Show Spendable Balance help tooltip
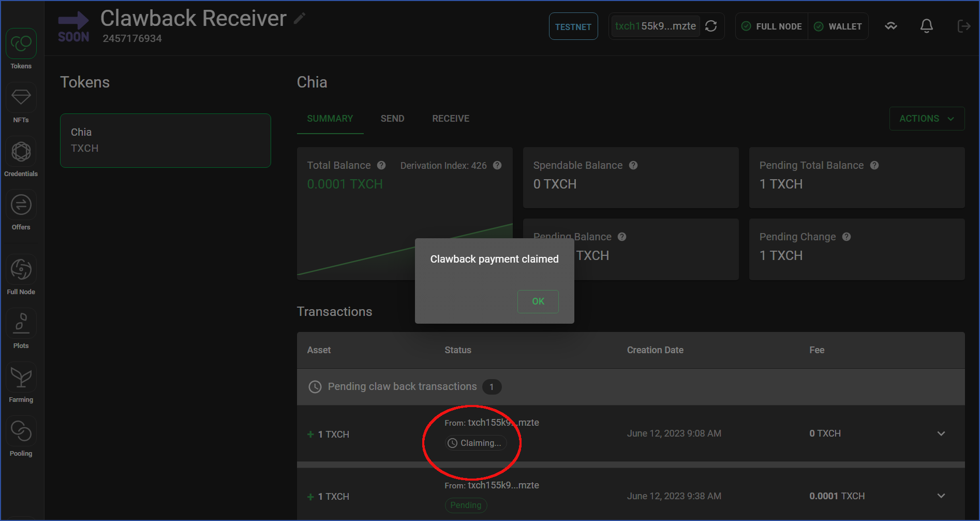 [633, 165]
